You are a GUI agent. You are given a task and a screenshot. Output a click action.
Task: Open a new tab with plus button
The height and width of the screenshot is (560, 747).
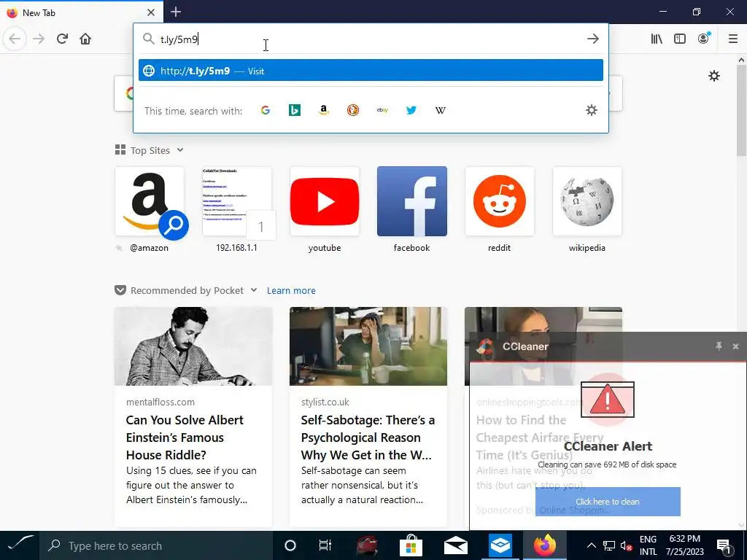click(x=176, y=12)
